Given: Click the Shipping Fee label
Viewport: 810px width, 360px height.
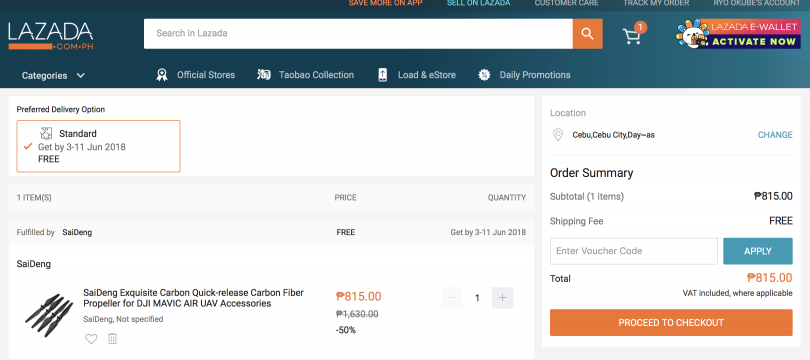Looking at the screenshot, I should click(577, 222).
